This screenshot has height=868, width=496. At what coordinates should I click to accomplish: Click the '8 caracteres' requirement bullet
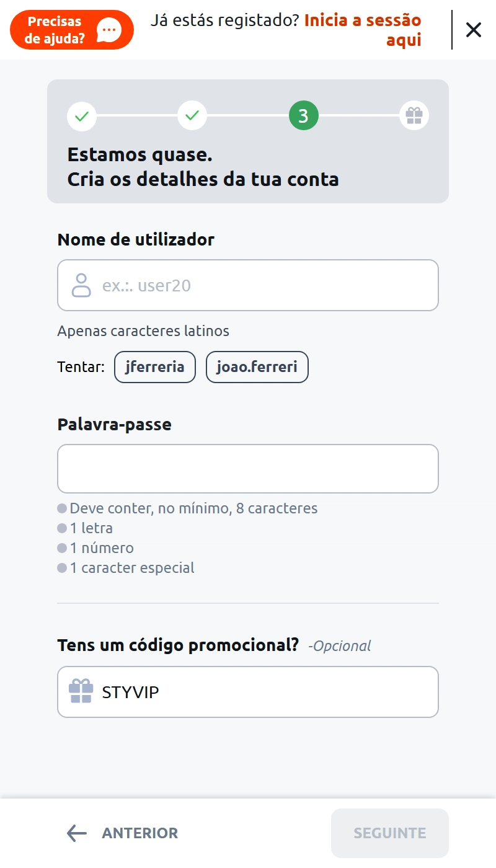[62, 509]
